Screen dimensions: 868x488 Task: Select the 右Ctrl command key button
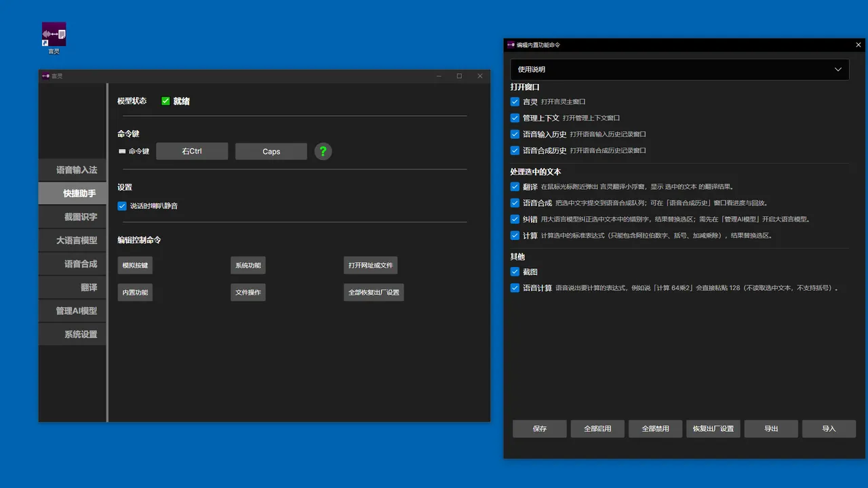tap(192, 151)
